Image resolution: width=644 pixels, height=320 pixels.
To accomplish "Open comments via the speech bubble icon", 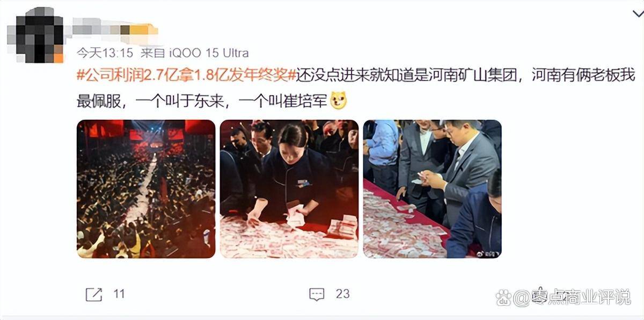I will (317, 294).
